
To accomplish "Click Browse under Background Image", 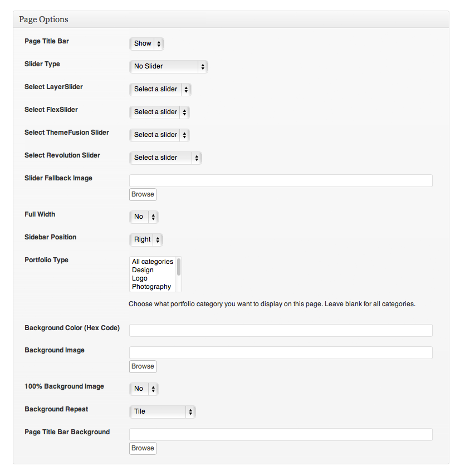I will pos(143,366).
